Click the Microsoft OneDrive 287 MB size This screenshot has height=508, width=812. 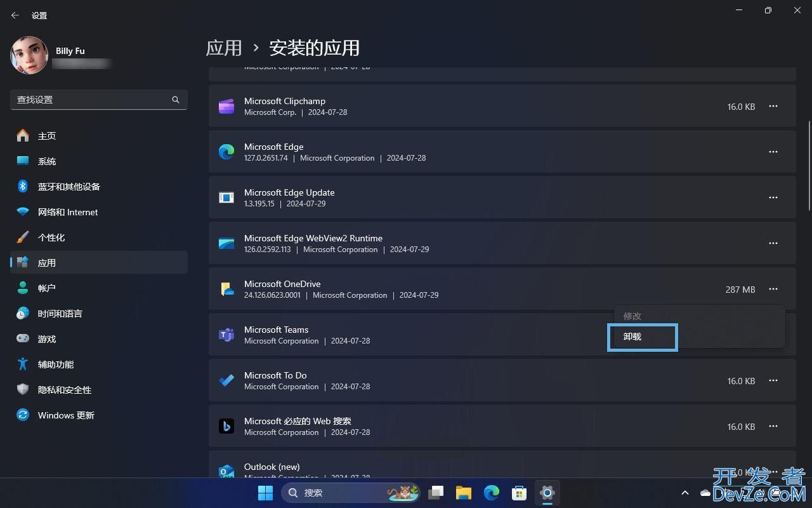[x=740, y=290]
